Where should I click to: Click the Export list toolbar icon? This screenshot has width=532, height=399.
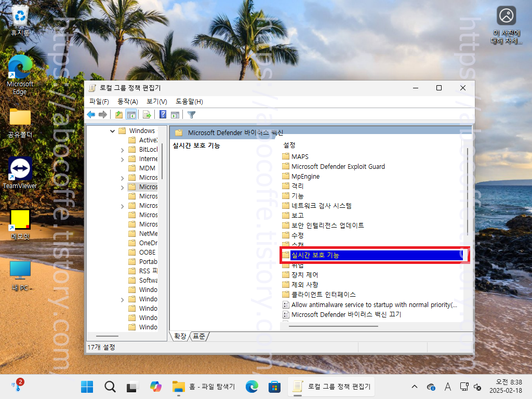[x=147, y=115]
